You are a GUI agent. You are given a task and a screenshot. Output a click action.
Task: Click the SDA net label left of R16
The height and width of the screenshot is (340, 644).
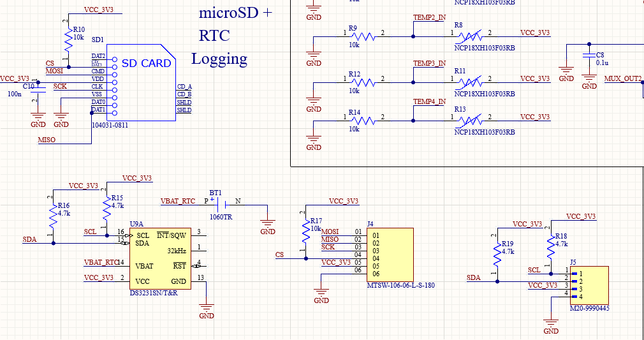[29, 239]
